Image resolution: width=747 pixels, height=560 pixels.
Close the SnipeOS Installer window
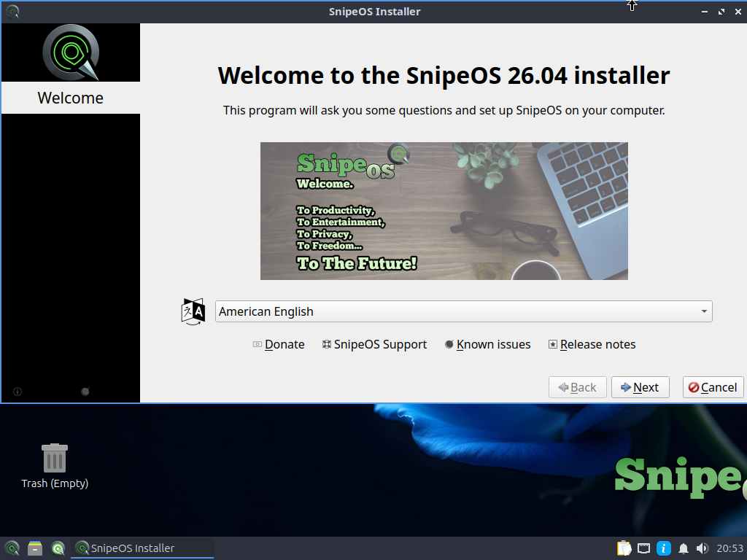click(738, 12)
